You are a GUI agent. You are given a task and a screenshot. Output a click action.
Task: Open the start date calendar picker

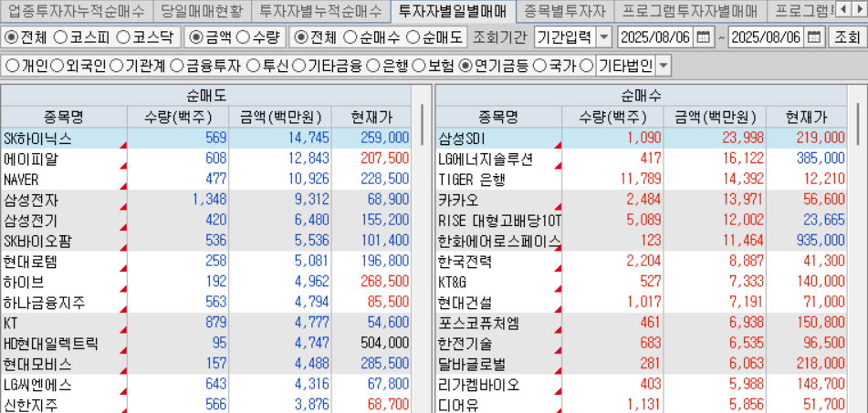703,37
